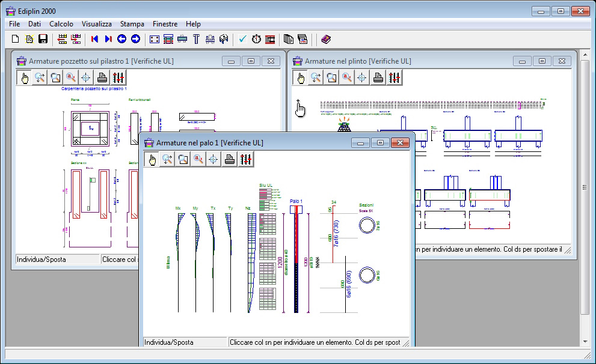Screen dimensions: 596x364
Task: Click the stopwatch icon in the main toolbar
Action: tap(256, 39)
